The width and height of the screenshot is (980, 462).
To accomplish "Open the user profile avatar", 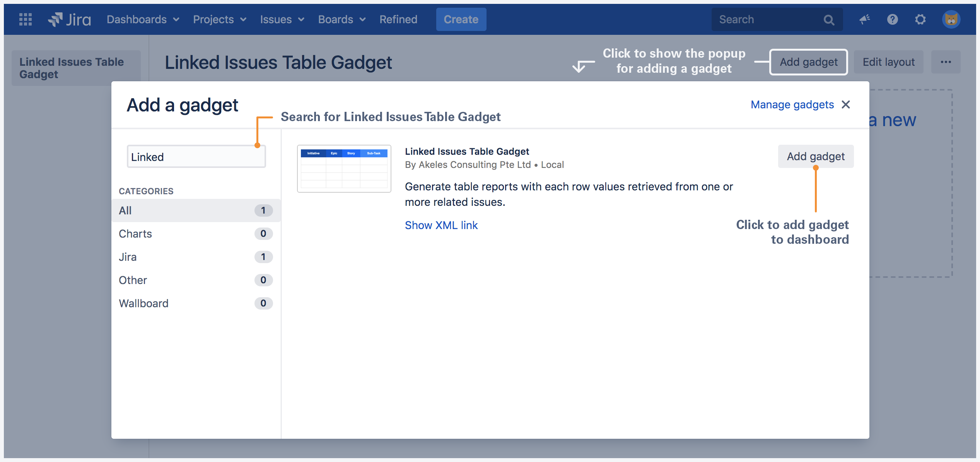I will [951, 19].
